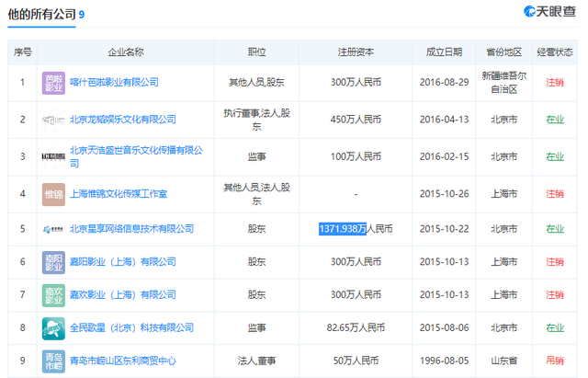The width and height of the screenshot is (588, 378).
Task: Click the 50万人民币 capital cell
Action: pyautogui.click(x=356, y=361)
